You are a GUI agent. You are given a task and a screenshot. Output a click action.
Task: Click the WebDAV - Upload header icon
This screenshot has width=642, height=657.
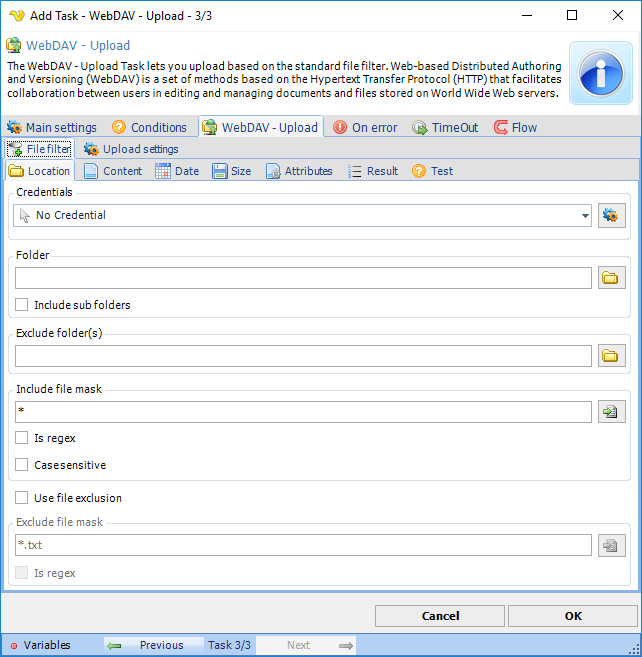[x=14, y=45]
